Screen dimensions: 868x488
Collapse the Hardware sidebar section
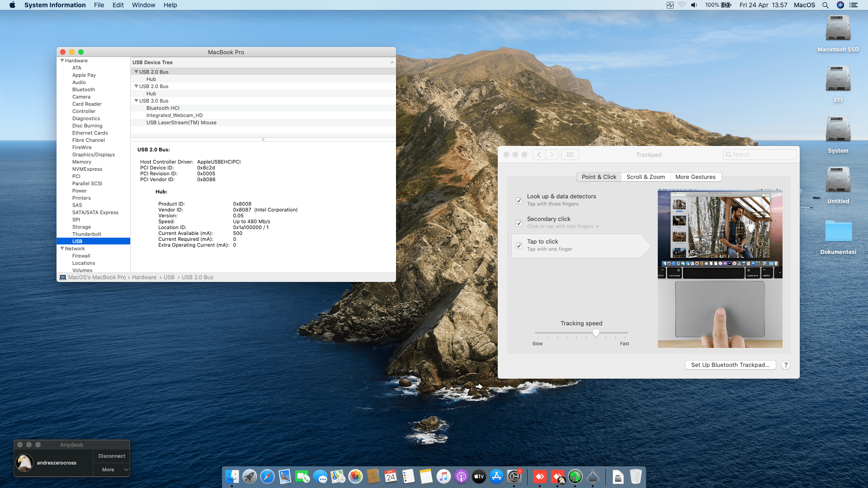tap(62, 61)
